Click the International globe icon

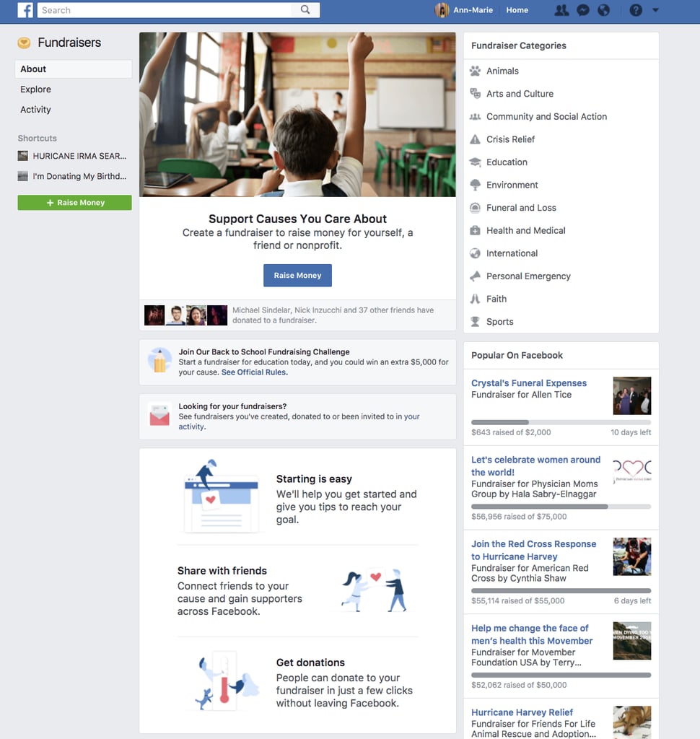[475, 253]
